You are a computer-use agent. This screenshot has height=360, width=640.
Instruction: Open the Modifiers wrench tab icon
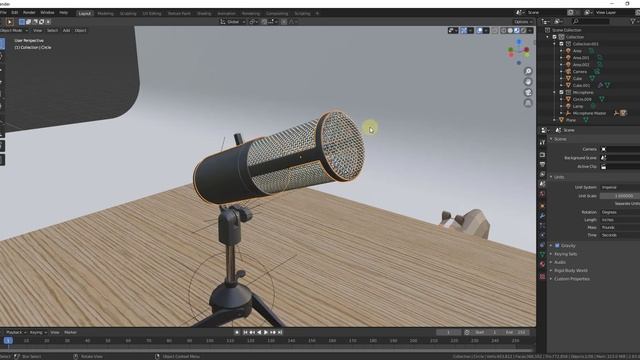[x=542, y=216]
